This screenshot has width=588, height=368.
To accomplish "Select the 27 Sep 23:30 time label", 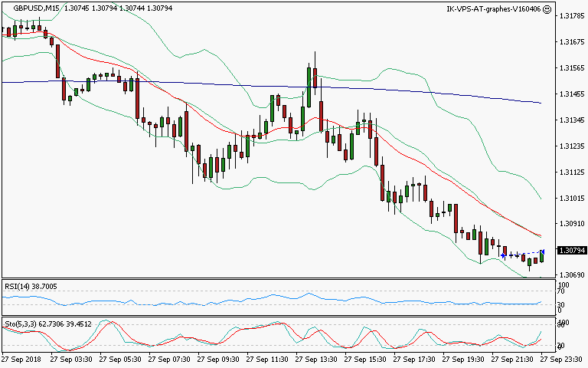I will coord(562,359).
